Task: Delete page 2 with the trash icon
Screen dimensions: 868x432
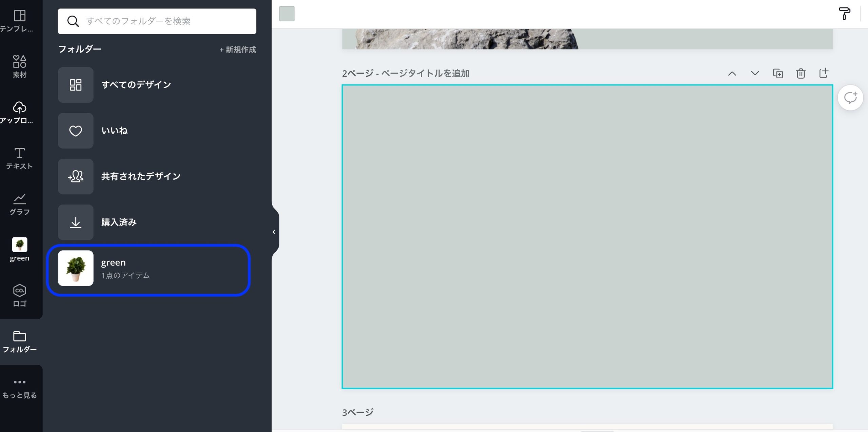Action: coord(801,73)
